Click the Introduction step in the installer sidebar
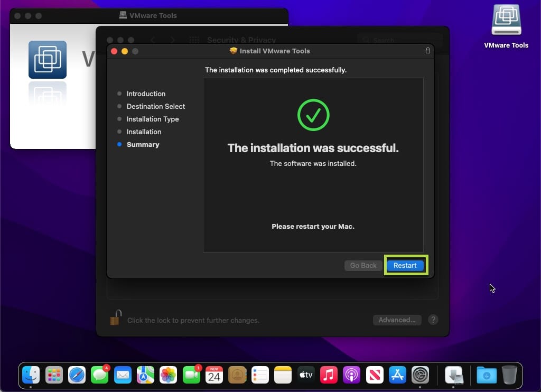541x392 pixels. pyautogui.click(x=146, y=94)
